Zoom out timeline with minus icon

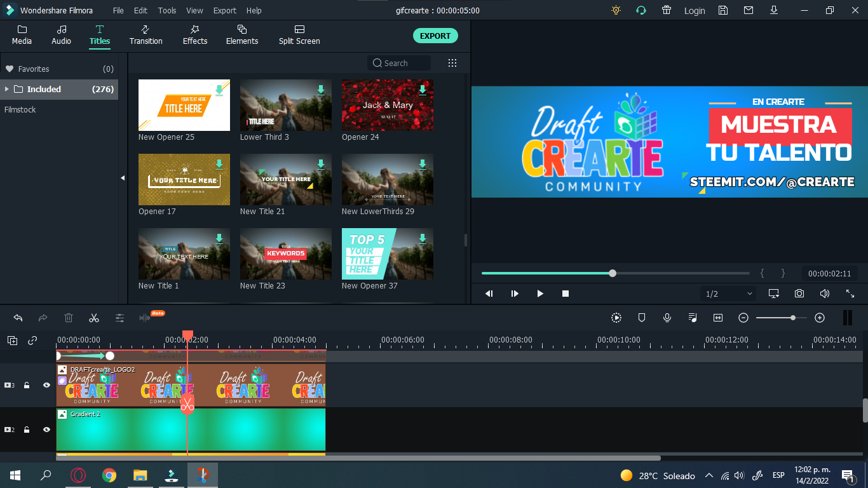pyautogui.click(x=743, y=318)
